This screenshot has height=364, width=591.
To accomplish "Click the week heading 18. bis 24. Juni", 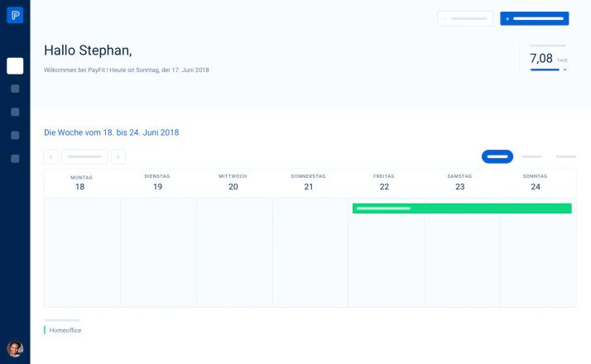I will tap(112, 132).
